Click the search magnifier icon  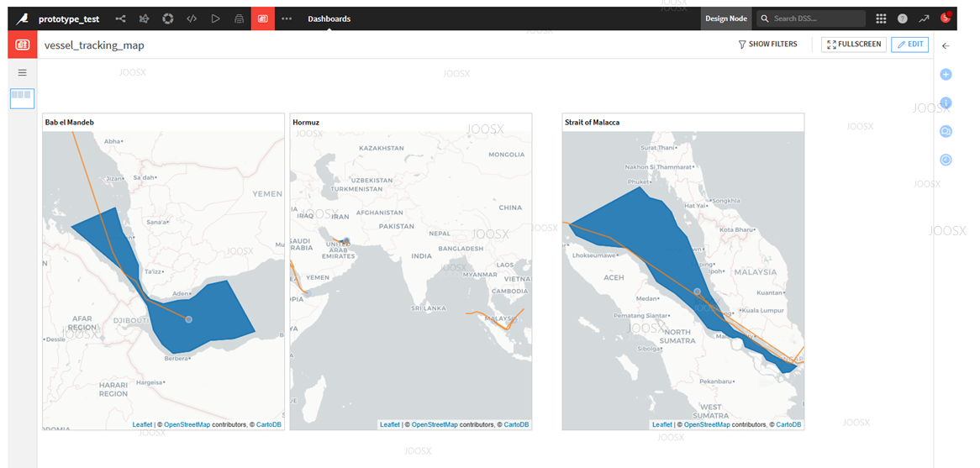[764, 18]
